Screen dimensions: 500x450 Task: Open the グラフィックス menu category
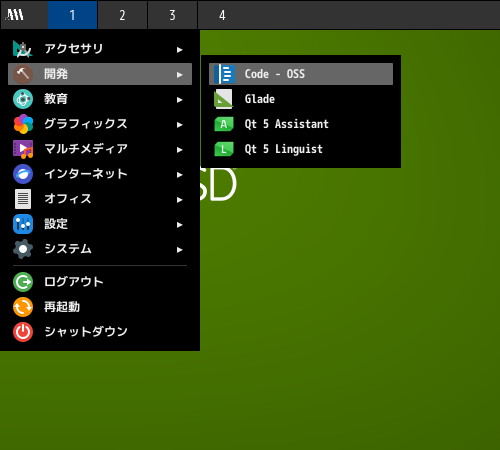click(100, 124)
